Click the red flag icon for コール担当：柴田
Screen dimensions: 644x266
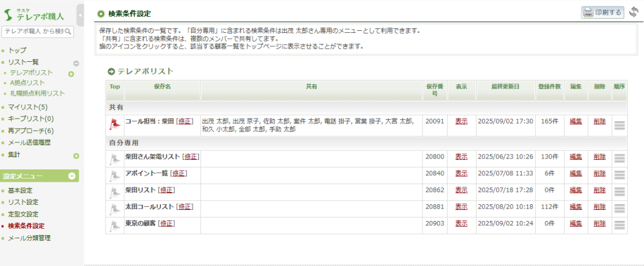coord(115,123)
